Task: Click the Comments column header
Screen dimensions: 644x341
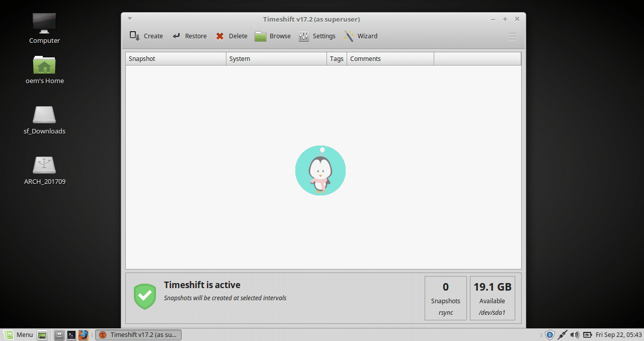Action: coord(390,58)
